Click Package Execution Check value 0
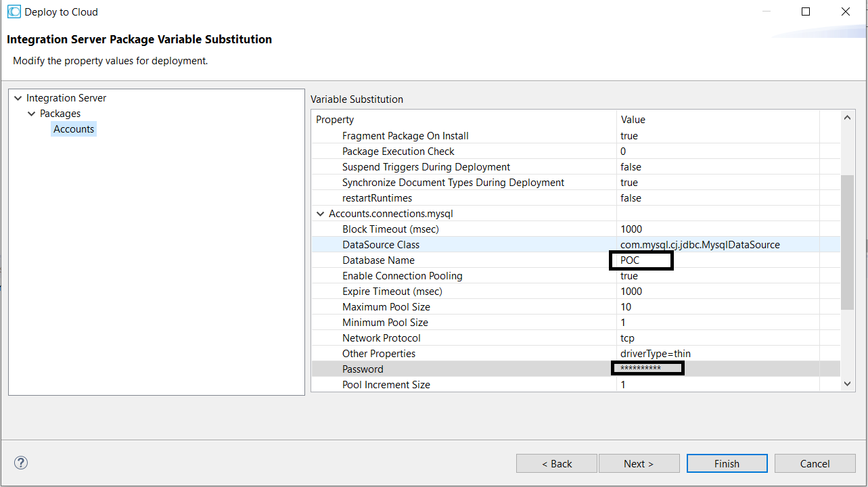Viewport: 868px width, 487px height. coord(623,152)
